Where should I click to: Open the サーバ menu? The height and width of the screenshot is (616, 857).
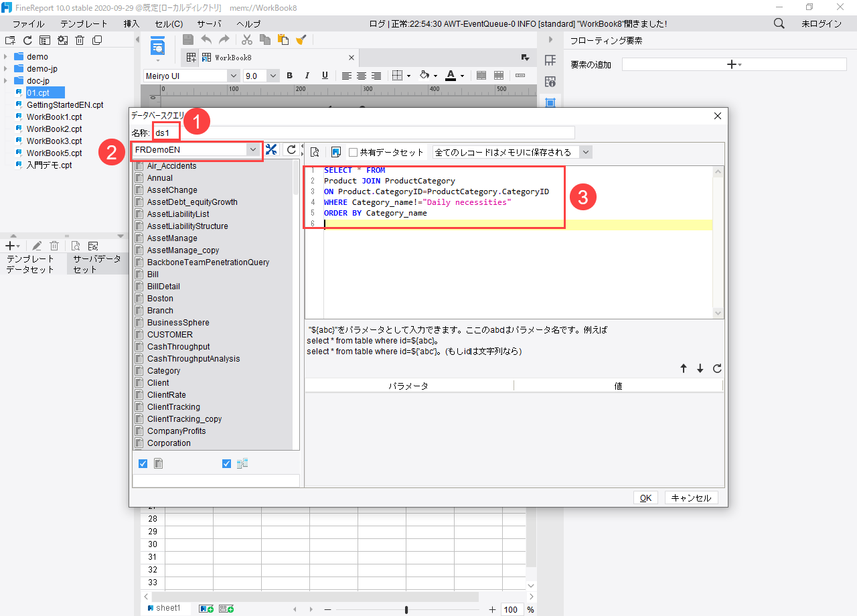pyautogui.click(x=209, y=23)
